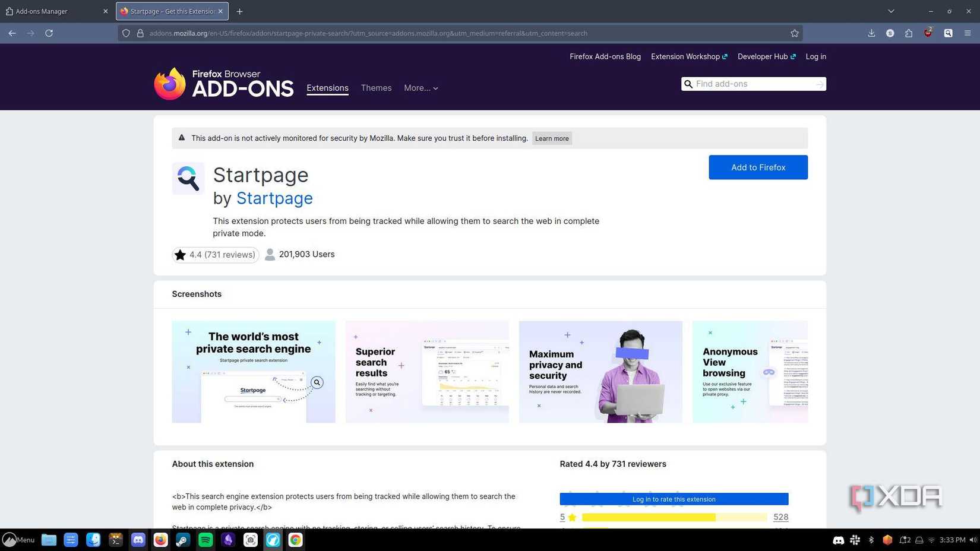Click the 5-star rating bar
The width and height of the screenshot is (980, 551).
(674, 517)
